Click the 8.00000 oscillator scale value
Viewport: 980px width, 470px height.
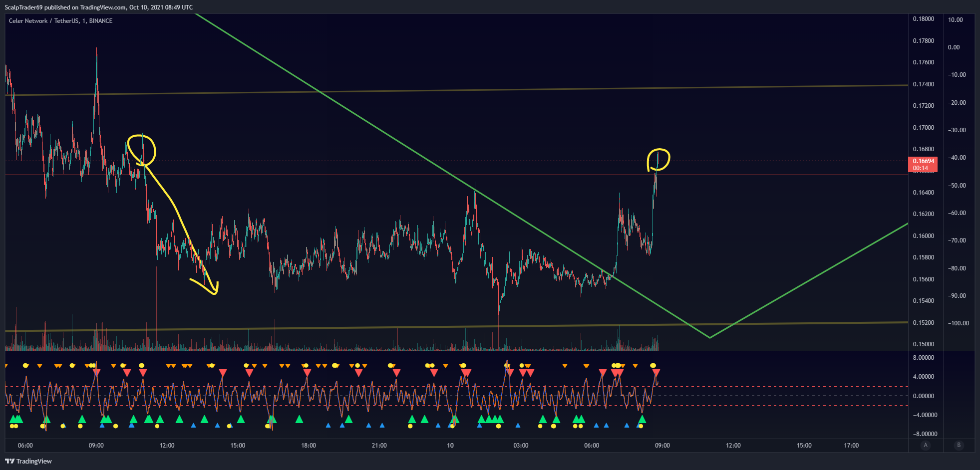point(924,358)
